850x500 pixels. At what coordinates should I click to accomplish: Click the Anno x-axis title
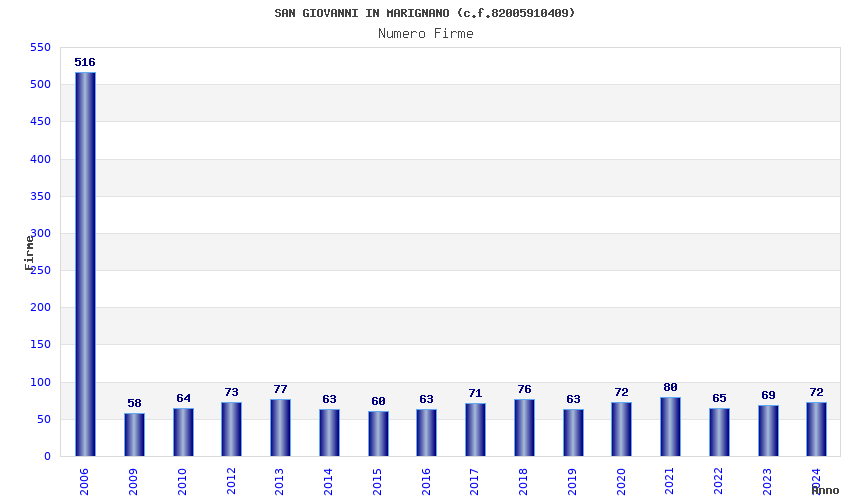825,491
